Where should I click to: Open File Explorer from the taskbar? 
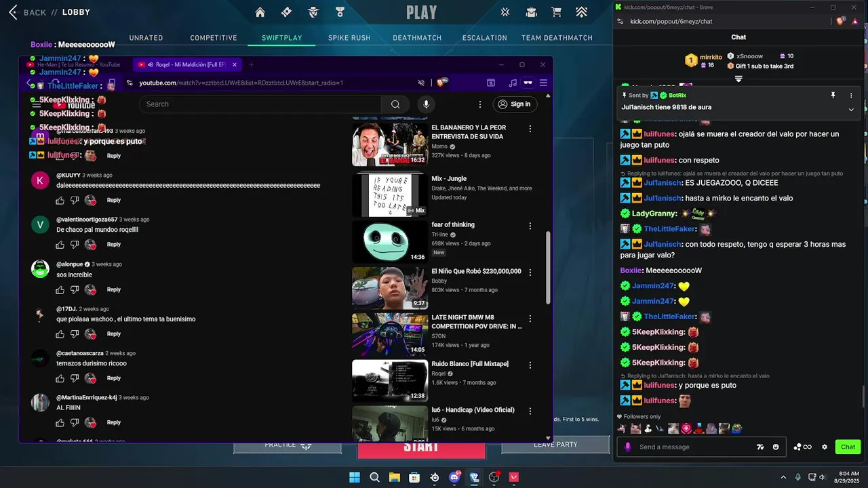click(x=394, y=477)
